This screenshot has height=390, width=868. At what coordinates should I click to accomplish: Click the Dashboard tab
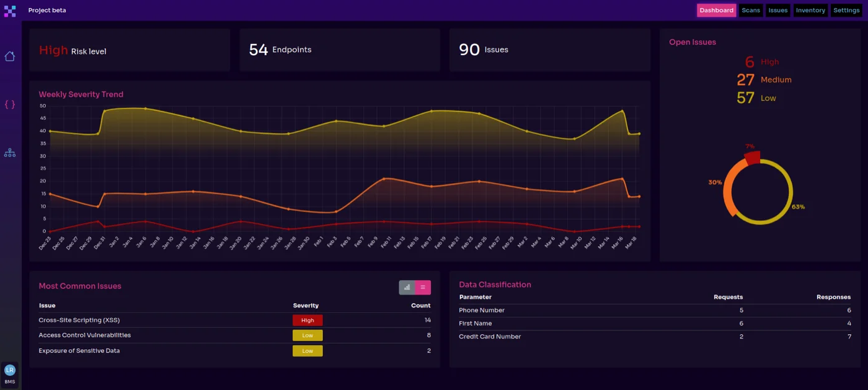[x=716, y=10]
